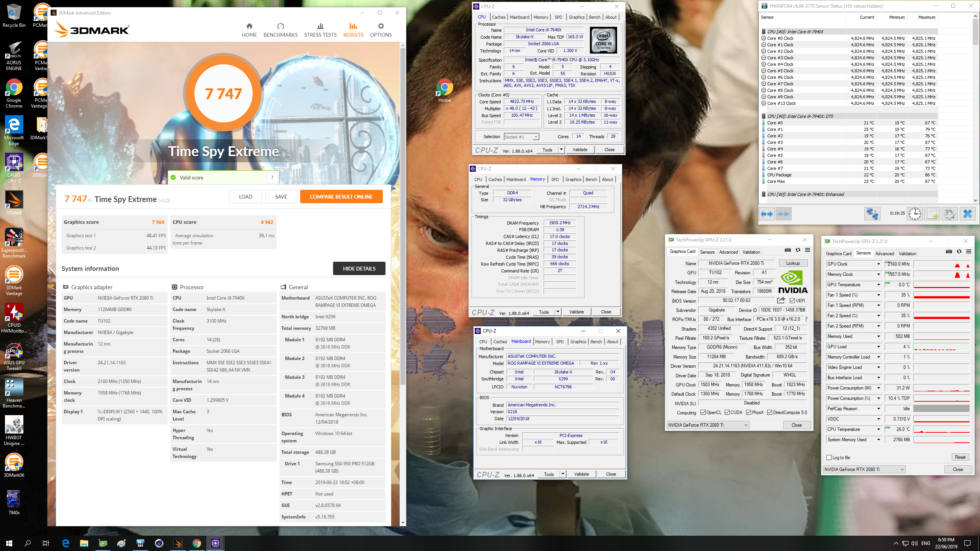Click the GPU-Z BIOS export share icon

coord(781,300)
